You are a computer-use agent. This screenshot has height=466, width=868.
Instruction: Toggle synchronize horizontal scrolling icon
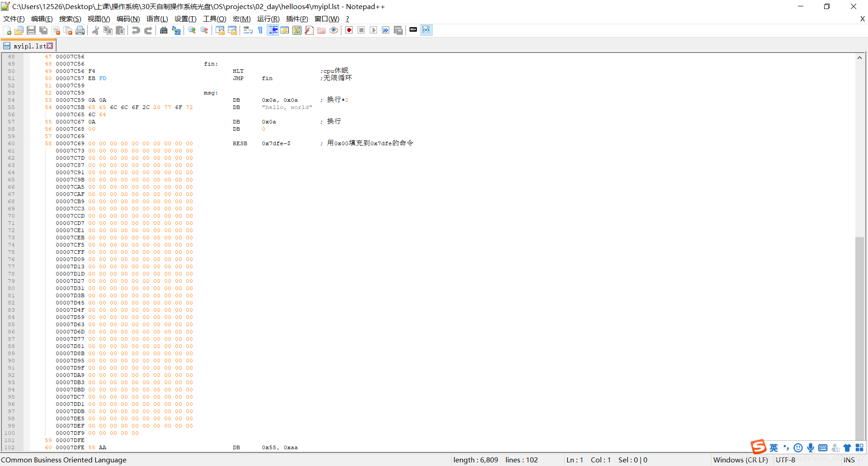(x=232, y=30)
